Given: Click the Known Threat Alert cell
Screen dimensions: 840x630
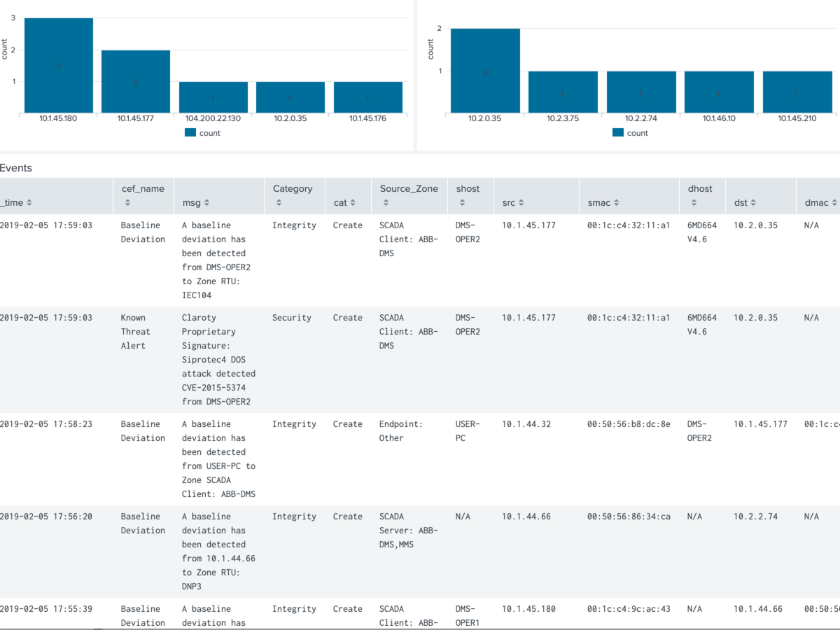Looking at the screenshot, I should pyautogui.click(x=135, y=331).
